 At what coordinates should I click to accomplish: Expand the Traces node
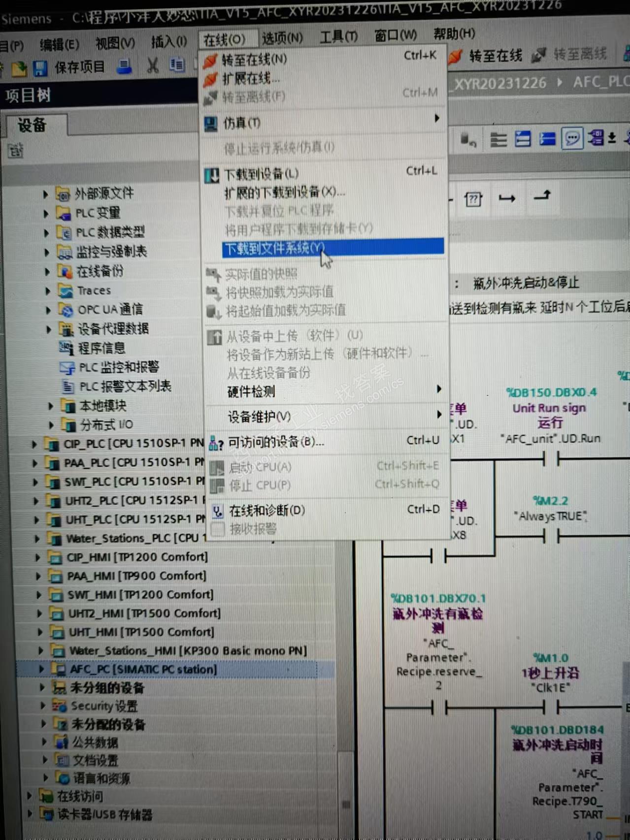pyautogui.click(x=48, y=291)
